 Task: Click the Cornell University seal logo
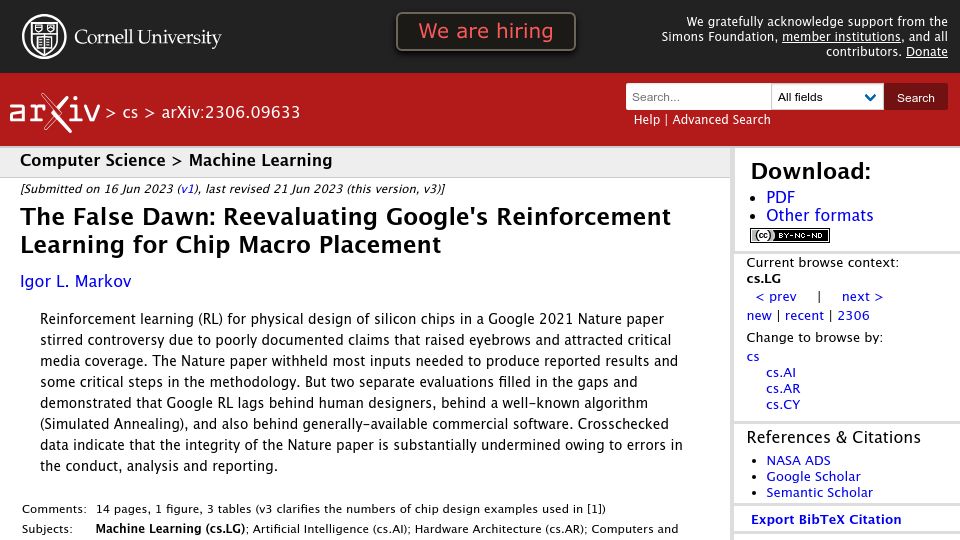(44, 37)
